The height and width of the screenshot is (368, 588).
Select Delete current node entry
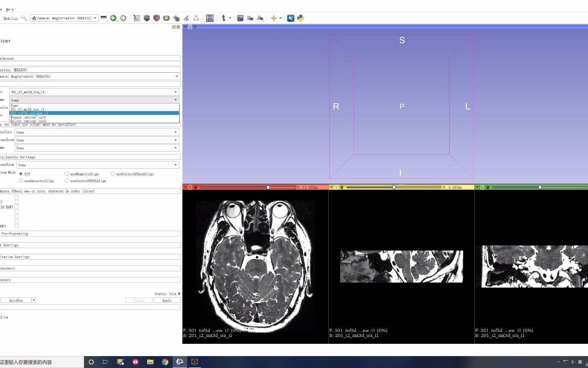[94, 121]
